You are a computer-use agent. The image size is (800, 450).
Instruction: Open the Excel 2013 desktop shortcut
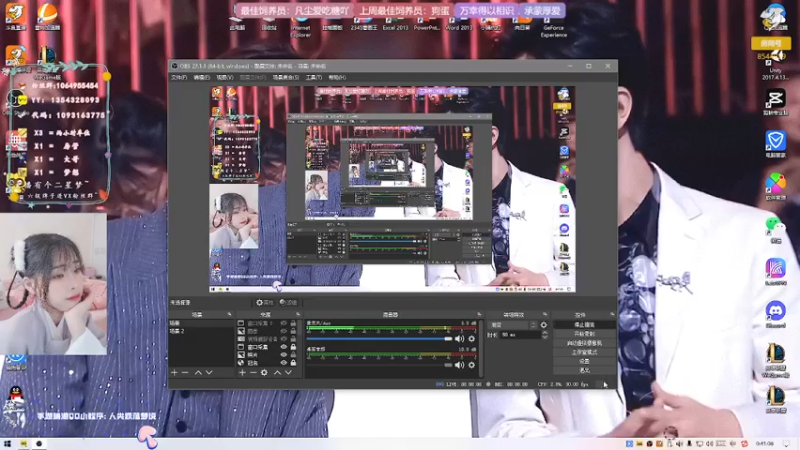coord(395,24)
